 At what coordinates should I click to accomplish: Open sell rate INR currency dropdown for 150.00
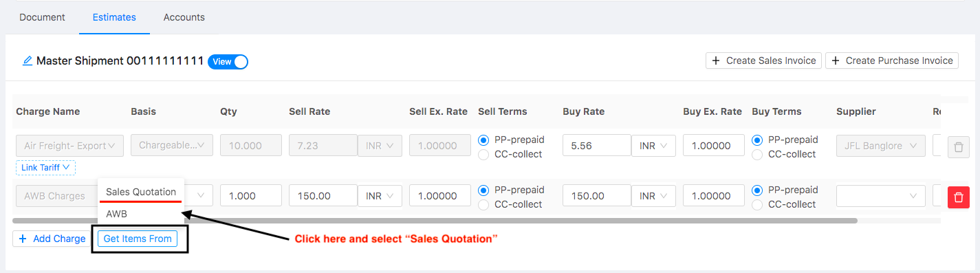point(380,196)
